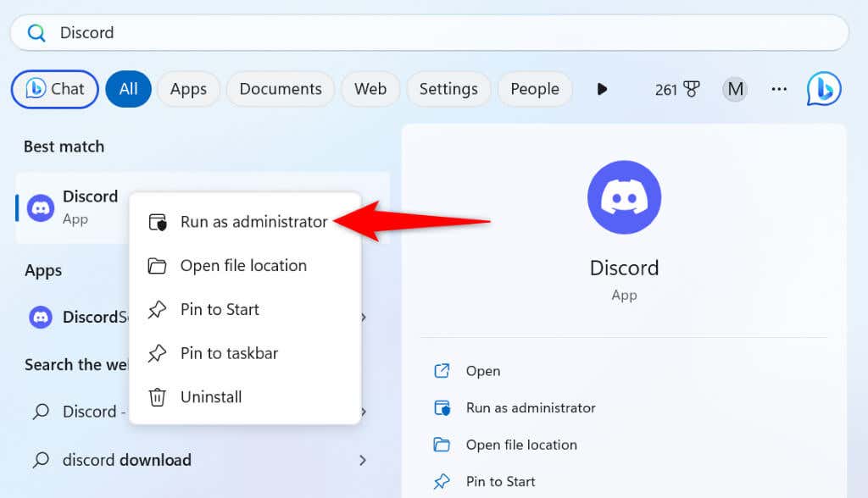Screen dimensions: 868x498
Task: Click Open in the details pane
Action: 482,371
